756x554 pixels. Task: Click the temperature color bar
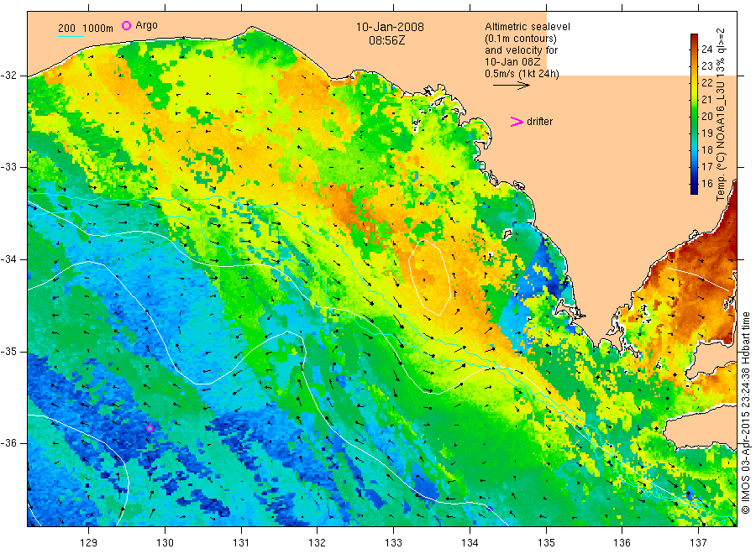(x=694, y=113)
